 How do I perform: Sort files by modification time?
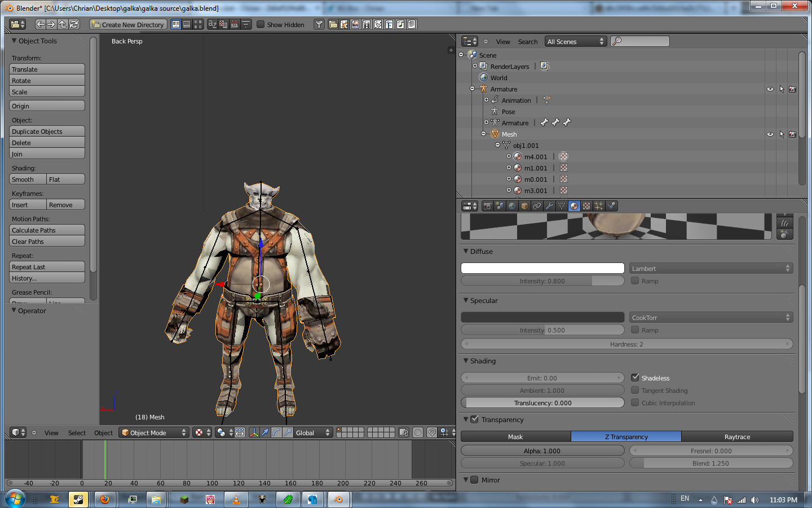click(235, 24)
